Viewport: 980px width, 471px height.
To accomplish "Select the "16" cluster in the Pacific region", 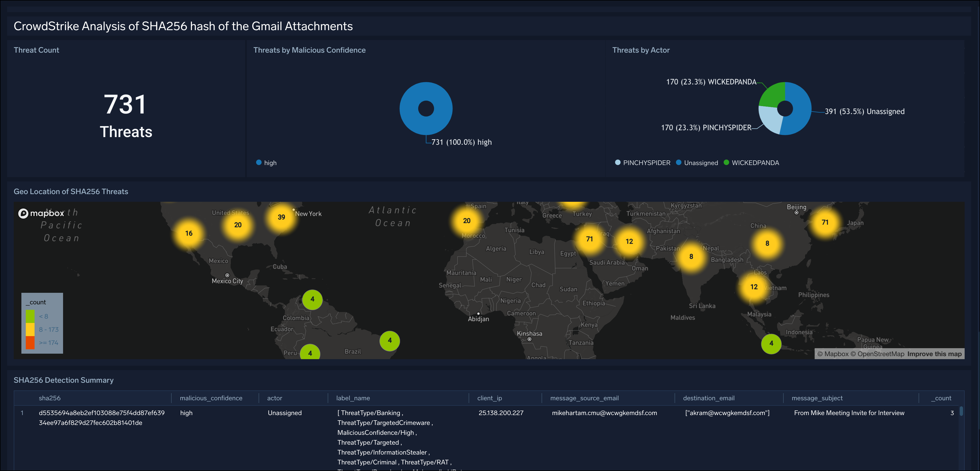I will (x=189, y=233).
